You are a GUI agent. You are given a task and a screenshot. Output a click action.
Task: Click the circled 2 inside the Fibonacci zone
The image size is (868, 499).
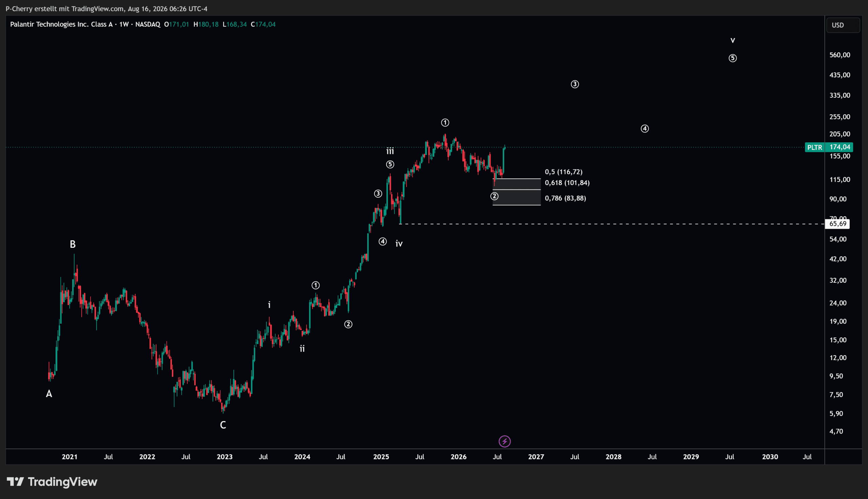494,196
